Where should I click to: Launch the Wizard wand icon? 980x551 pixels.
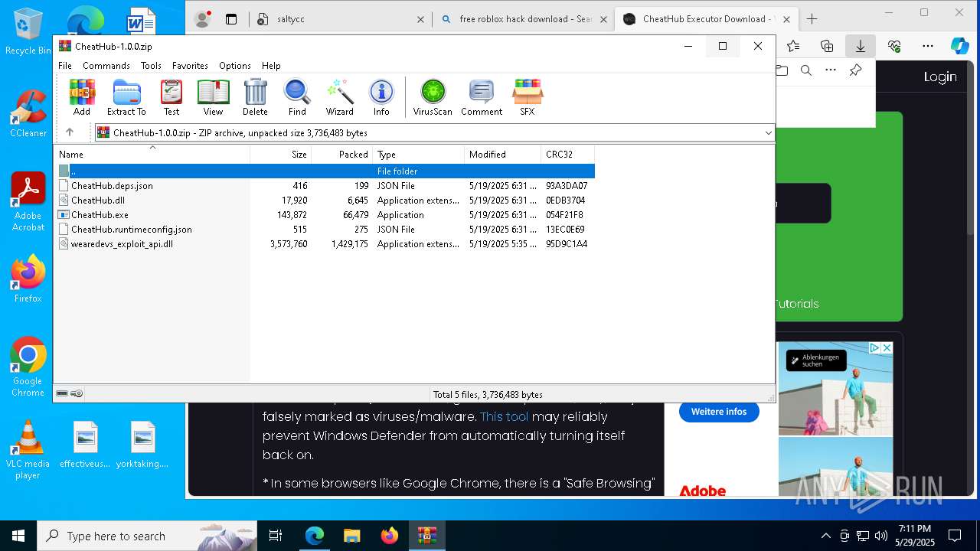340,97
